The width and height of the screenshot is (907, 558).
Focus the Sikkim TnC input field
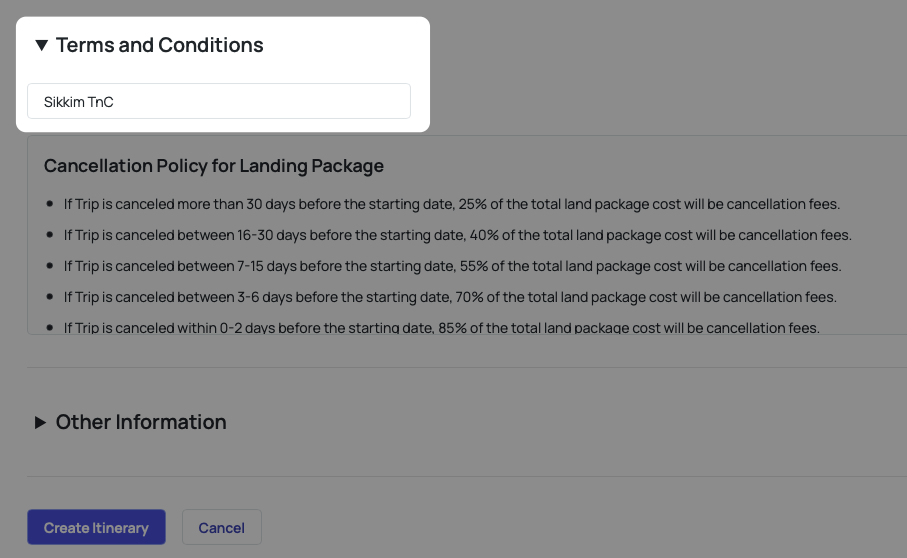coord(219,101)
